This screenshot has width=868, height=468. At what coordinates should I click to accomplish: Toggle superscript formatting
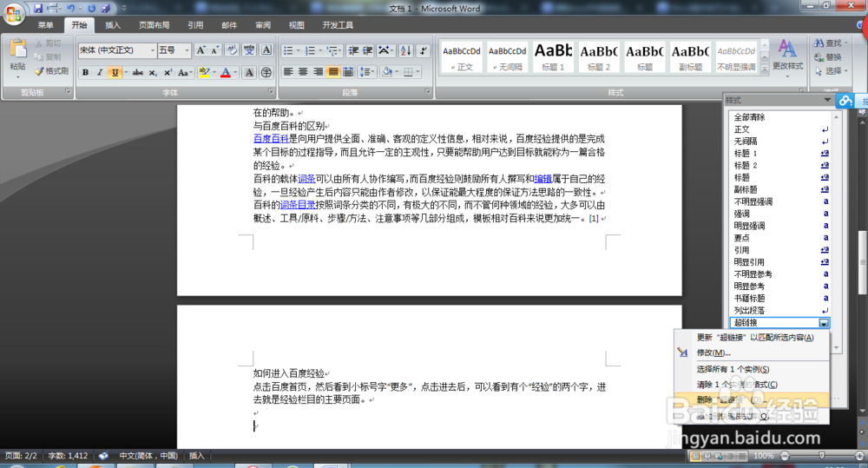168,73
